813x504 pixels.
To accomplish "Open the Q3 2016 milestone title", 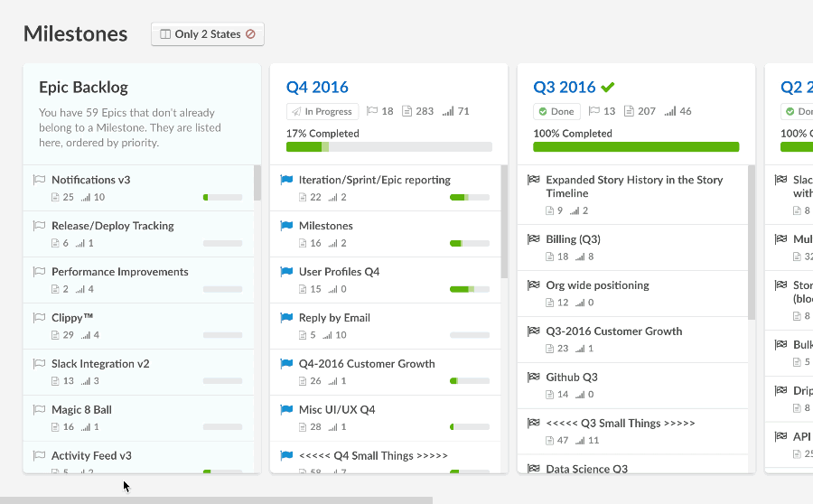I will pos(564,88).
